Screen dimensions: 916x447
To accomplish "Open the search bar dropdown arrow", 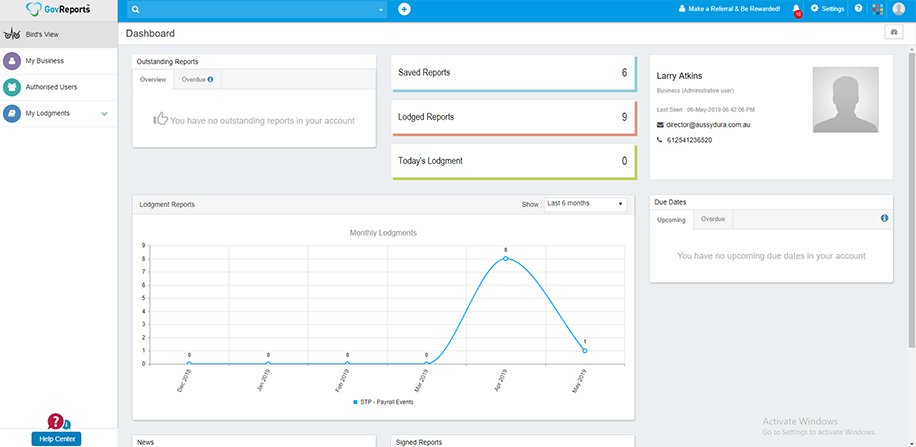I will point(380,10).
